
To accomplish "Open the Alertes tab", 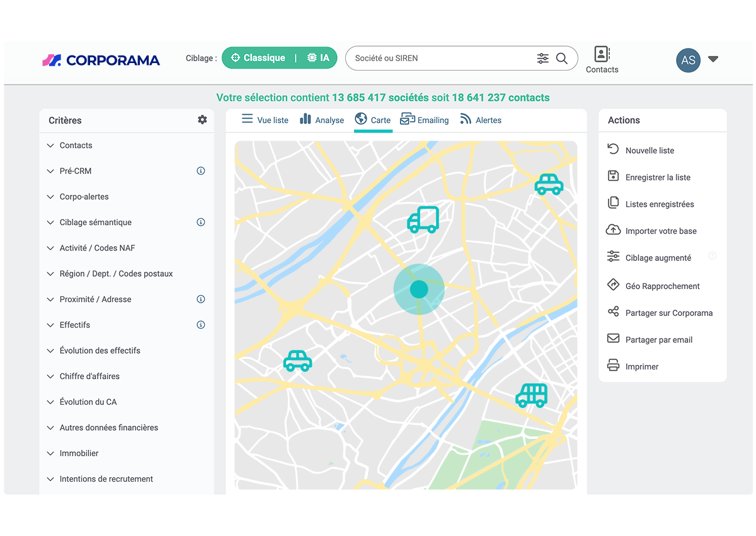I will pos(481,120).
